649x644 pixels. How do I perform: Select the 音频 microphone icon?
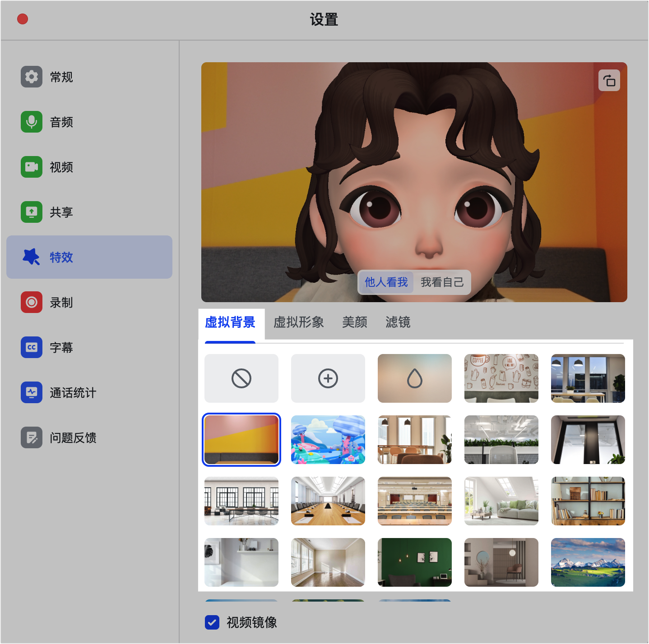point(32,122)
